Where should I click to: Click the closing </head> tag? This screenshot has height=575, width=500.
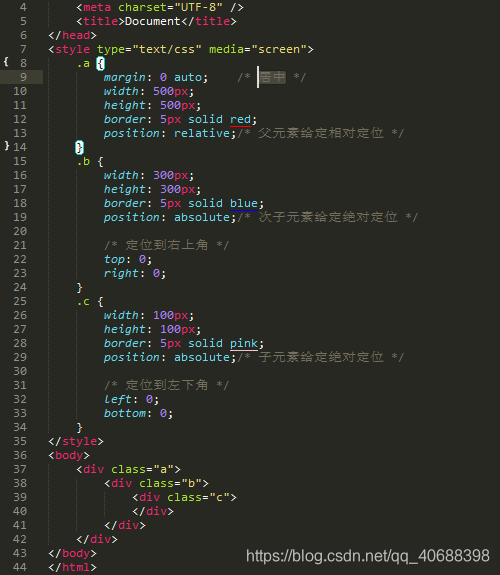tap(72, 35)
